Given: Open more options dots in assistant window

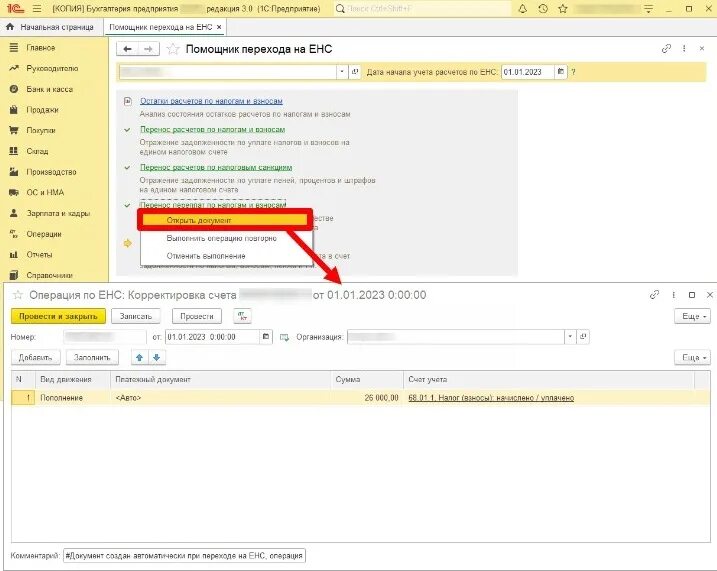Looking at the screenshot, I should pos(684,48).
